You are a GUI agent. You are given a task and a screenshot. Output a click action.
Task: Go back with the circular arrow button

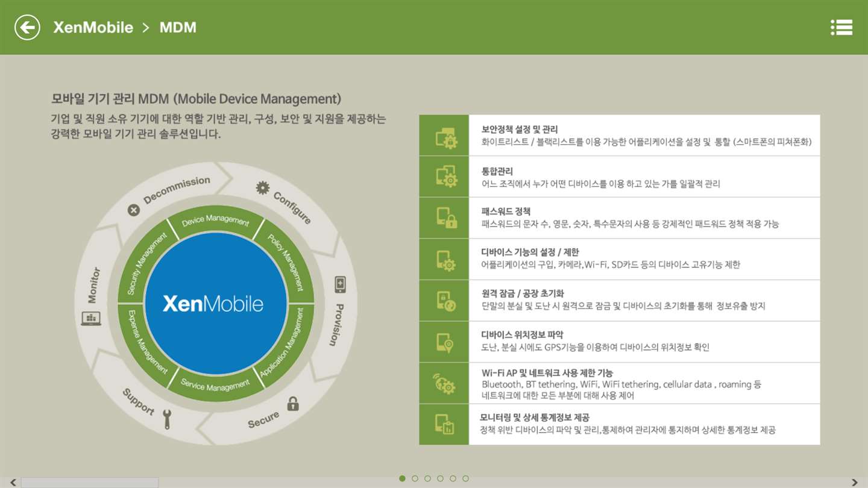(x=27, y=27)
